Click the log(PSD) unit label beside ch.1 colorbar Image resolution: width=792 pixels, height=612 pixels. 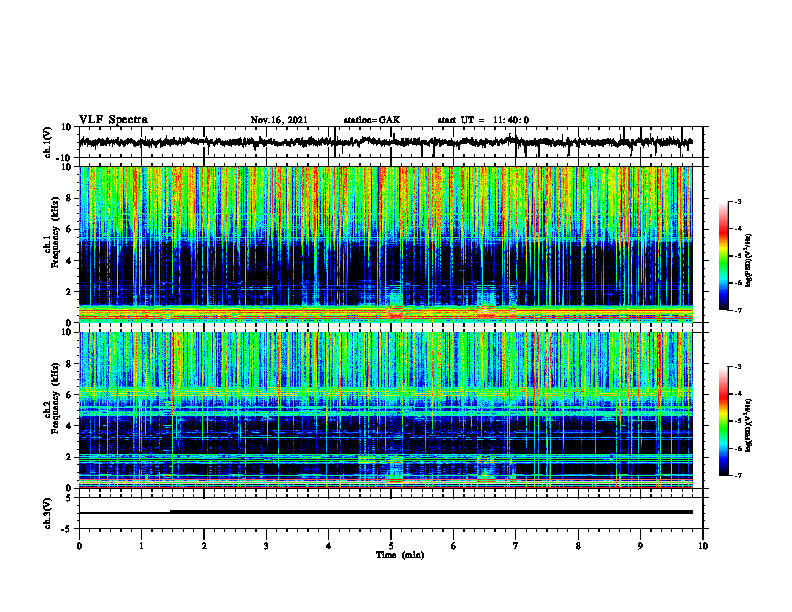pyautogui.click(x=749, y=261)
